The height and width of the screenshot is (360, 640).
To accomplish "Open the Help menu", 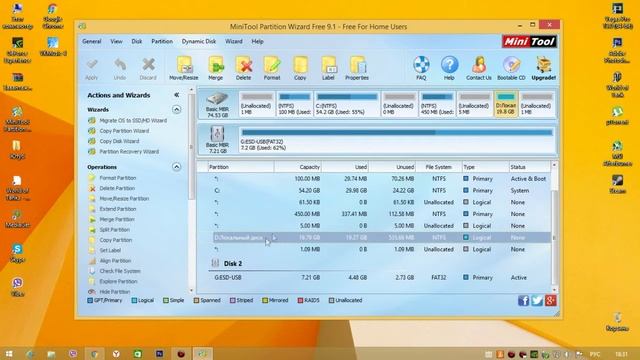I will pos(258,41).
